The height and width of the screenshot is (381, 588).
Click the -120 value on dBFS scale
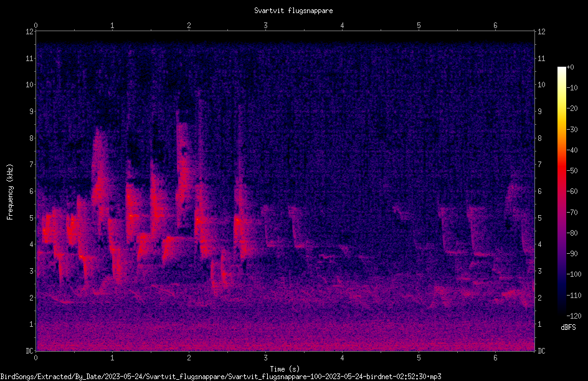point(574,316)
